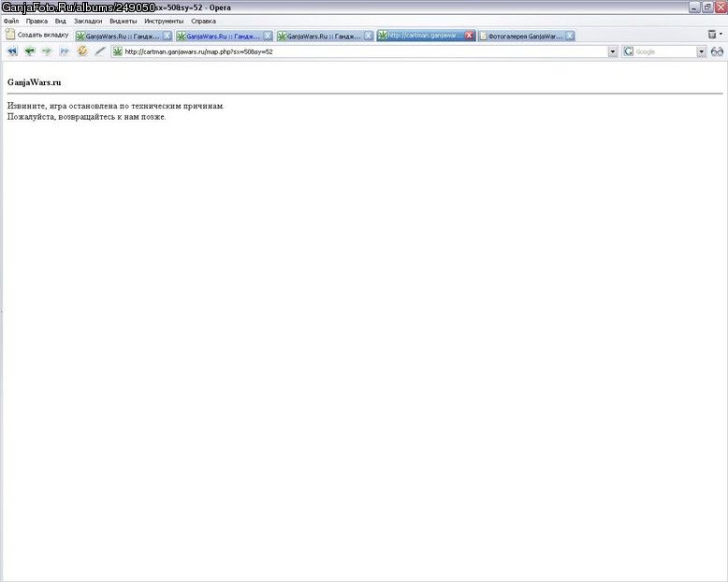Click the Fast Forward navigation icon

click(64, 51)
